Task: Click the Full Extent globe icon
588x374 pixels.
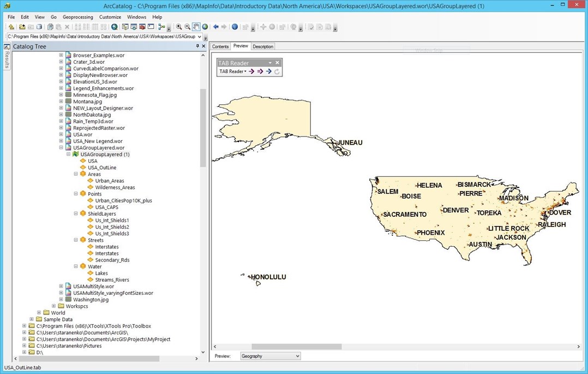Action: (x=205, y=27)
